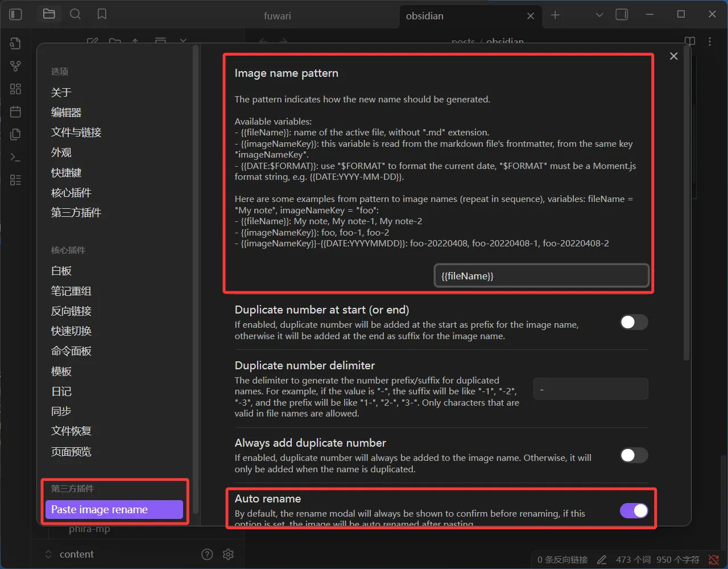Select 外观 in settings sidebar
The image size is (728, 569).
point(61,152)
